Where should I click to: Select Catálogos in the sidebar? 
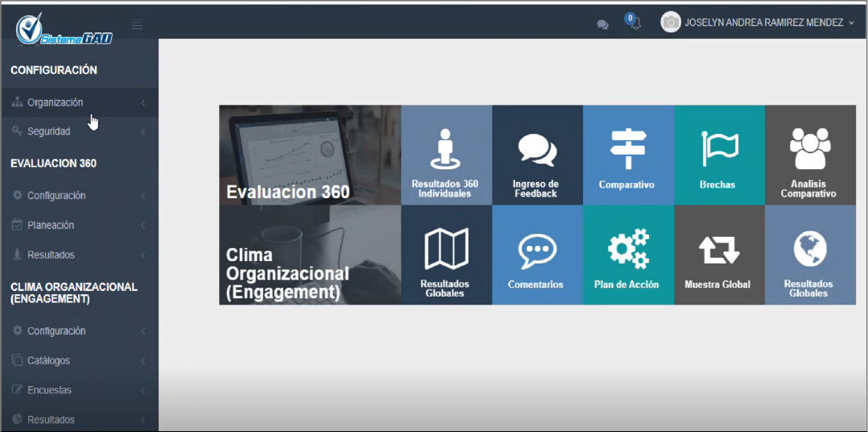click(x=48, y=360)
